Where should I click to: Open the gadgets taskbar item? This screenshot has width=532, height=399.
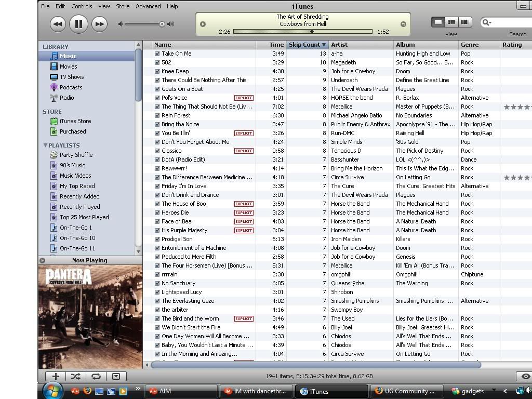coord(468,391)
